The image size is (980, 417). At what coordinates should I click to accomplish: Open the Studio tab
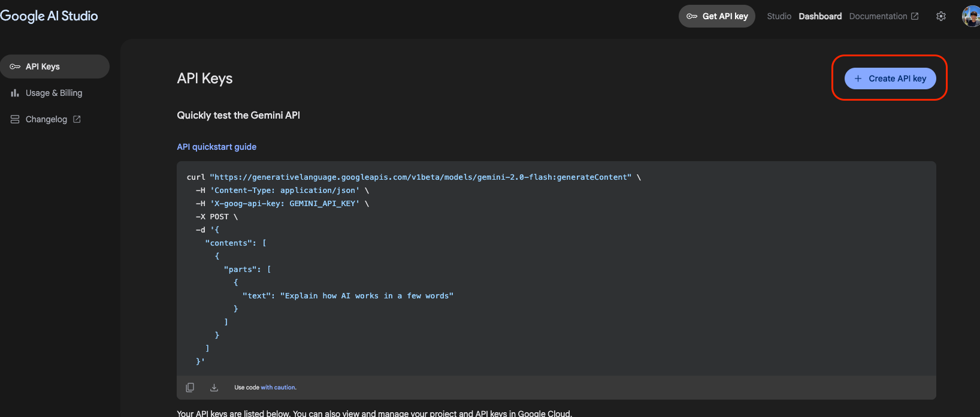[x=779, y=16]
